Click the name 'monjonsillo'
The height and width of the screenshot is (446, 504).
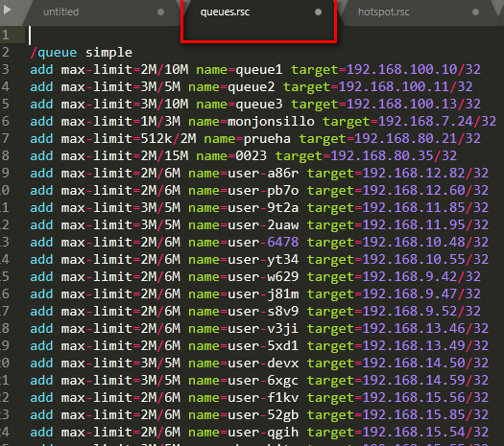pos(271,122)
